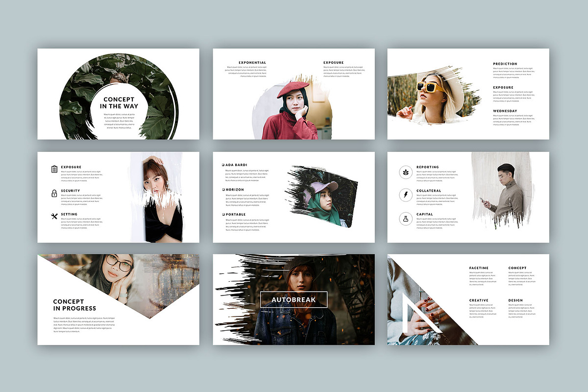The image size is (588, 392).
Task: Click the EXPONENTIAL heading
Action: (252, 63)
